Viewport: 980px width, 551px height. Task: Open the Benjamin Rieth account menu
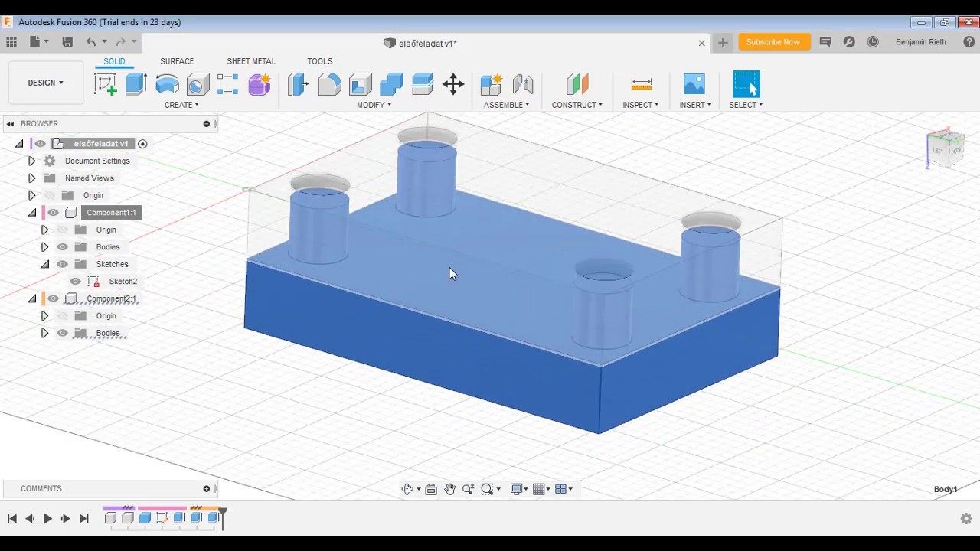(921, 42)
